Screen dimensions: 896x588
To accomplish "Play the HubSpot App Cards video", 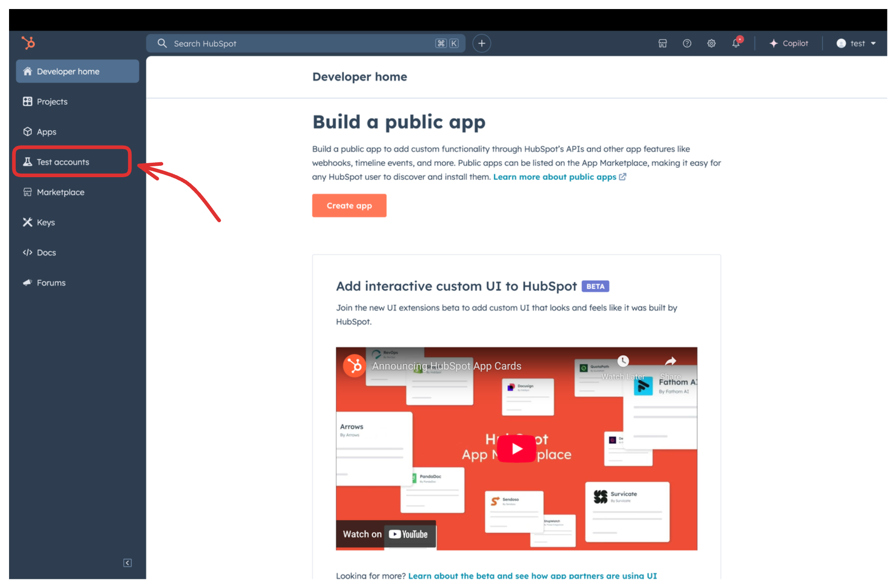I will click(516, 448).
